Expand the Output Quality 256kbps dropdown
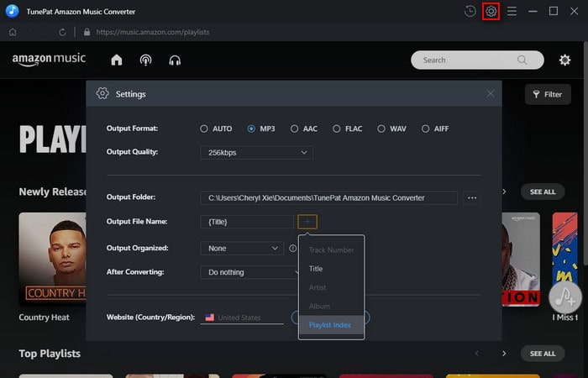This screenshot has height=378, width=588. pyautogui.click(x=256, y=152)
